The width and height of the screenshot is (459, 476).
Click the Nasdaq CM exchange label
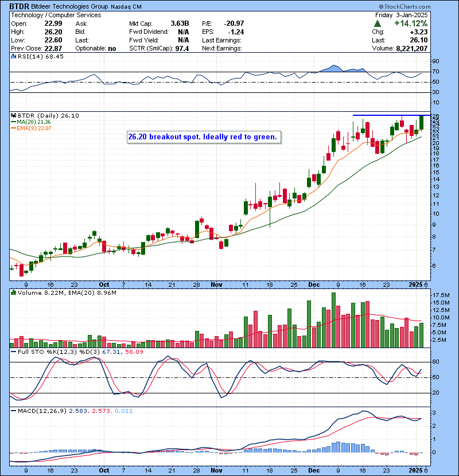pyautogui.click(x=126, y=7)
